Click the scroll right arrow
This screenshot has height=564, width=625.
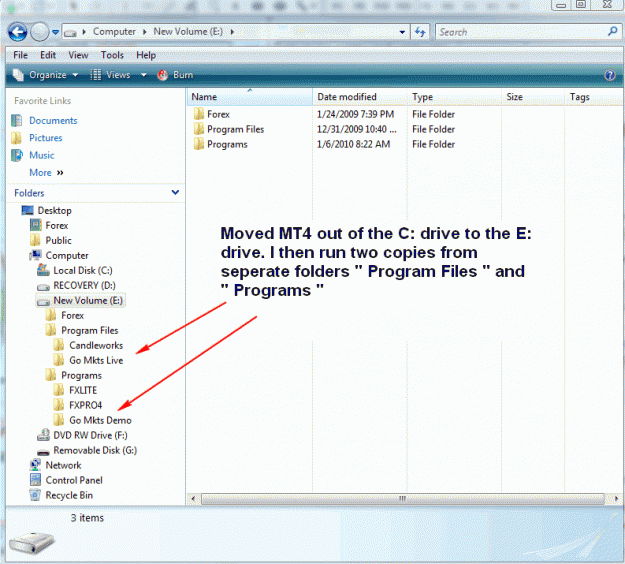pos(616,499)
